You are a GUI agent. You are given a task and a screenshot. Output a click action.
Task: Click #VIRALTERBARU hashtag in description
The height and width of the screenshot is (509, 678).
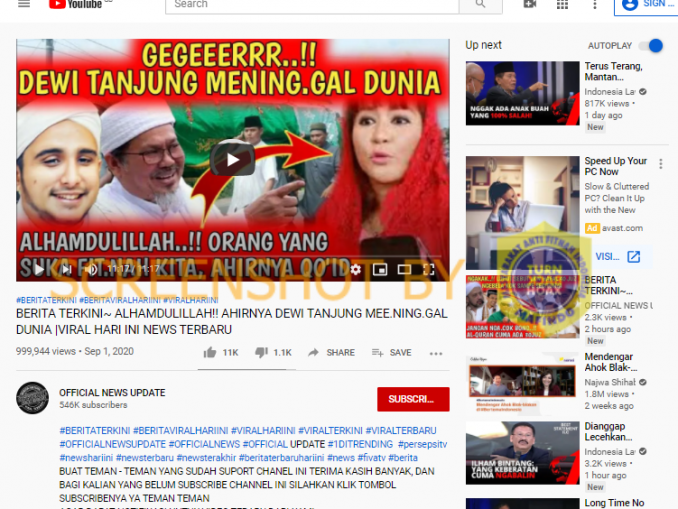[401, 431]
